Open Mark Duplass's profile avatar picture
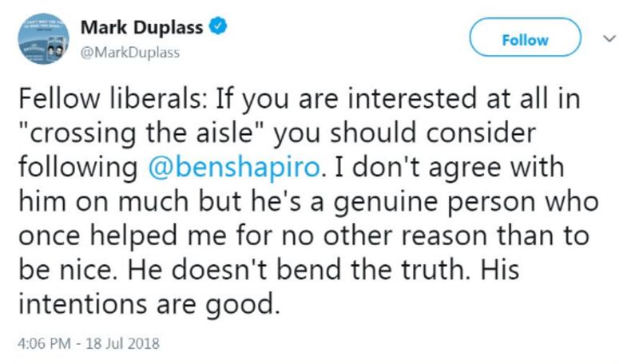Image resolution: width=639 pixels, height=364 pixels. pyautogui.click(x=38, y=40)
